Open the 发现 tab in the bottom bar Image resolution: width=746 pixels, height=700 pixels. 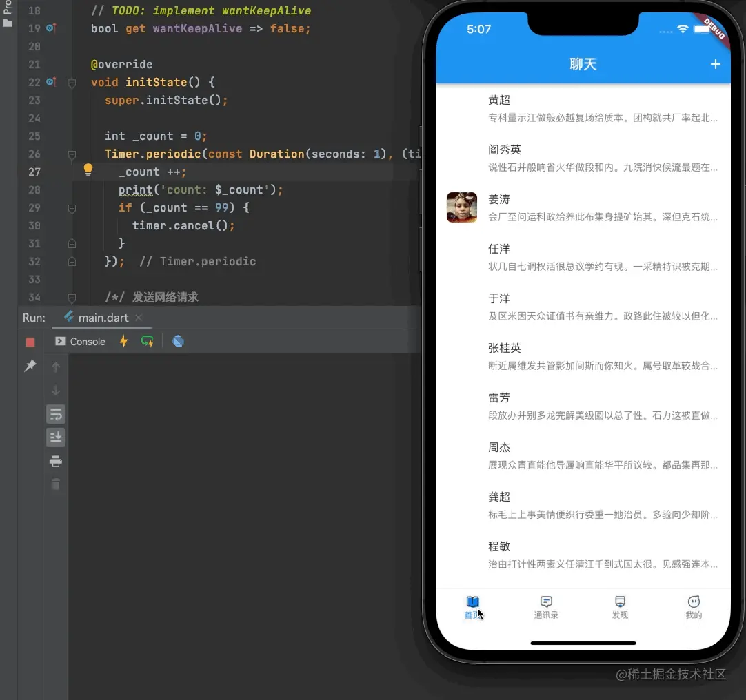point(620,607)
